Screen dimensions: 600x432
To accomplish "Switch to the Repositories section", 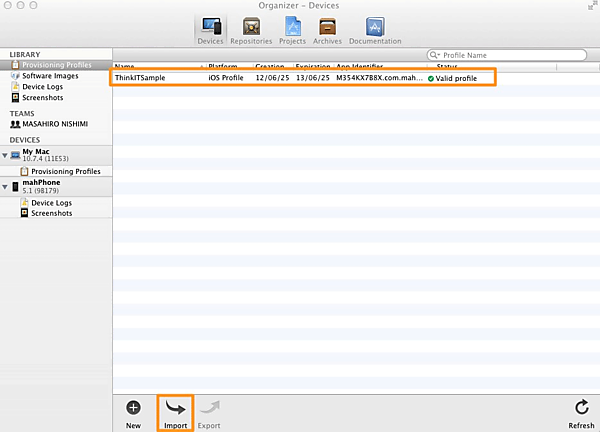I will pos(251,30).
